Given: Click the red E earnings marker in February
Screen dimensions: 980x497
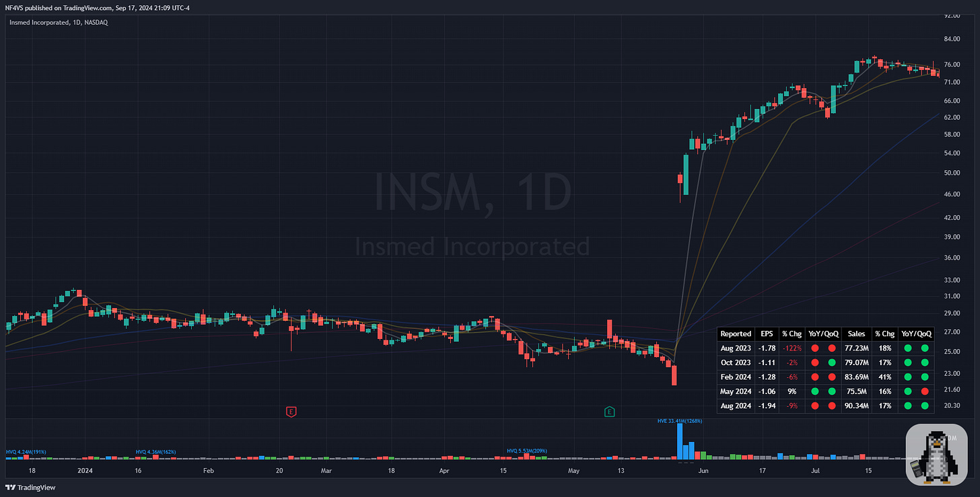Looking at the screenshot, I should [x=291, y=412].
